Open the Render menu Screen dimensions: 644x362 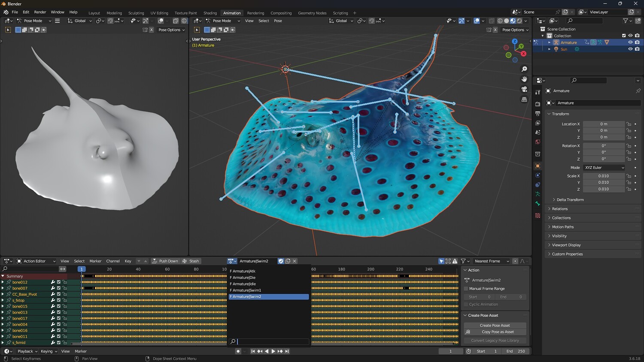(40, 12)
